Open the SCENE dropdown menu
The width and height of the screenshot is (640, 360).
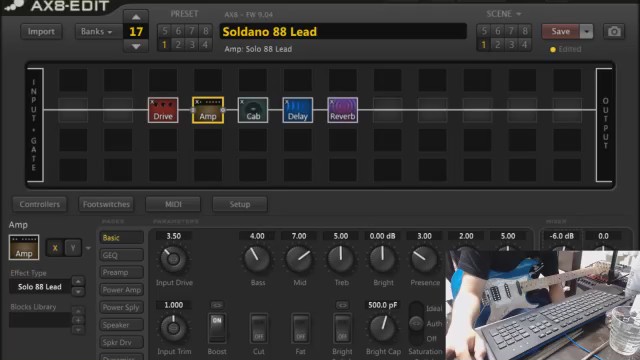[x=504, y=14]
